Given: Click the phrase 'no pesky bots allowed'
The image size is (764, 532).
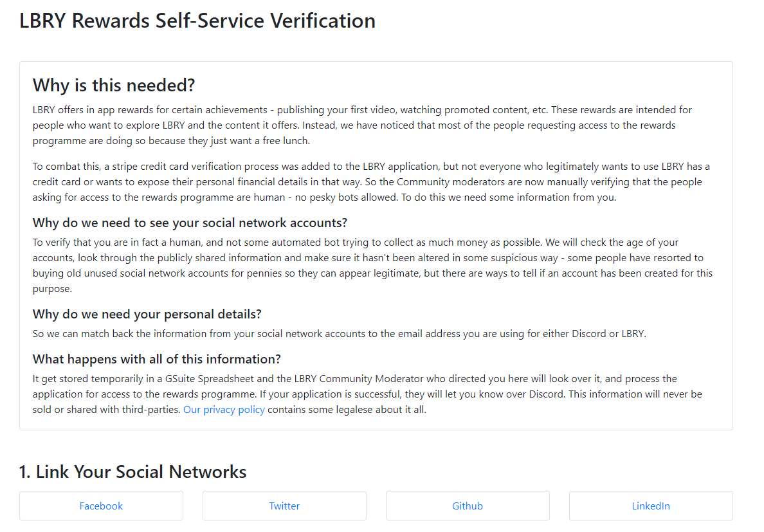Looking at the screenshot, I should tap(346, 197).
